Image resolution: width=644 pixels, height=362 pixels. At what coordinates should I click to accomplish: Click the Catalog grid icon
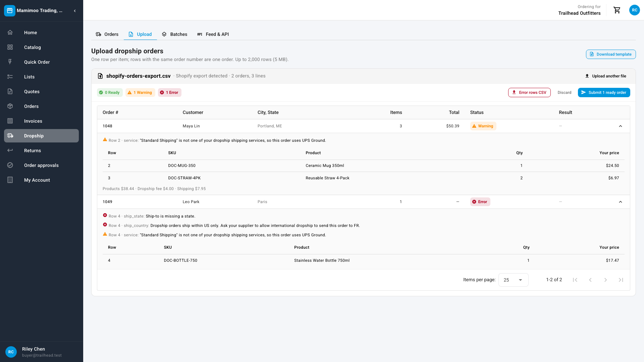pyautogui.click(x=10, y=47)
